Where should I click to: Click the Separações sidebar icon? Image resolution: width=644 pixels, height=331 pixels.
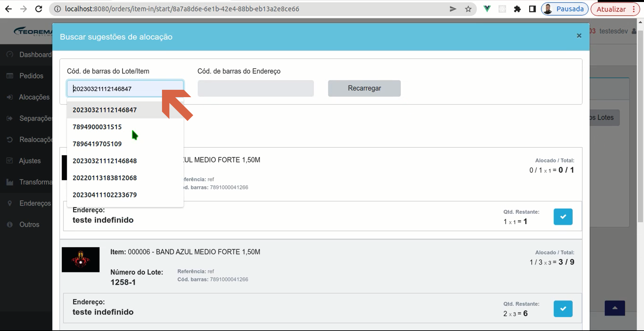(10, 118)
